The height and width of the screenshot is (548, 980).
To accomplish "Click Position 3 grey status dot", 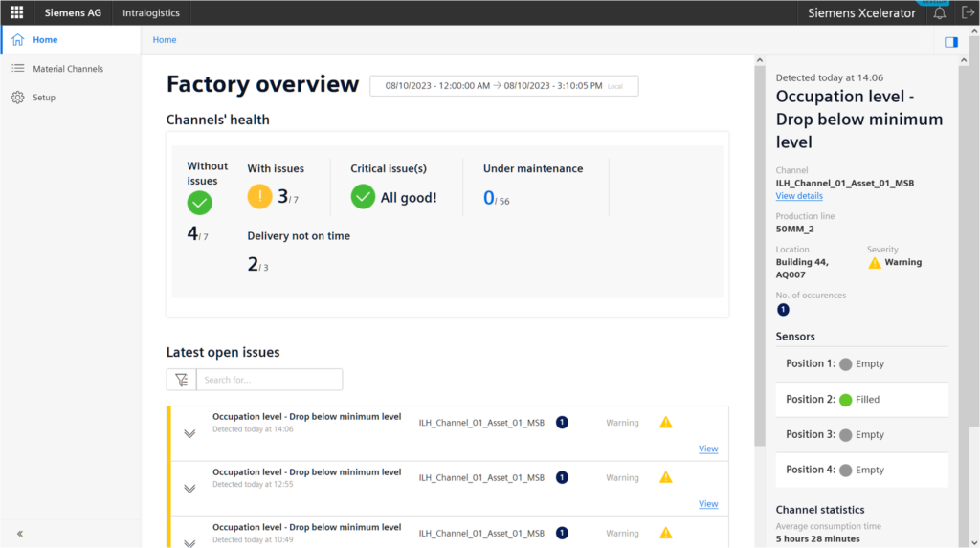I will tap(846, 435).
